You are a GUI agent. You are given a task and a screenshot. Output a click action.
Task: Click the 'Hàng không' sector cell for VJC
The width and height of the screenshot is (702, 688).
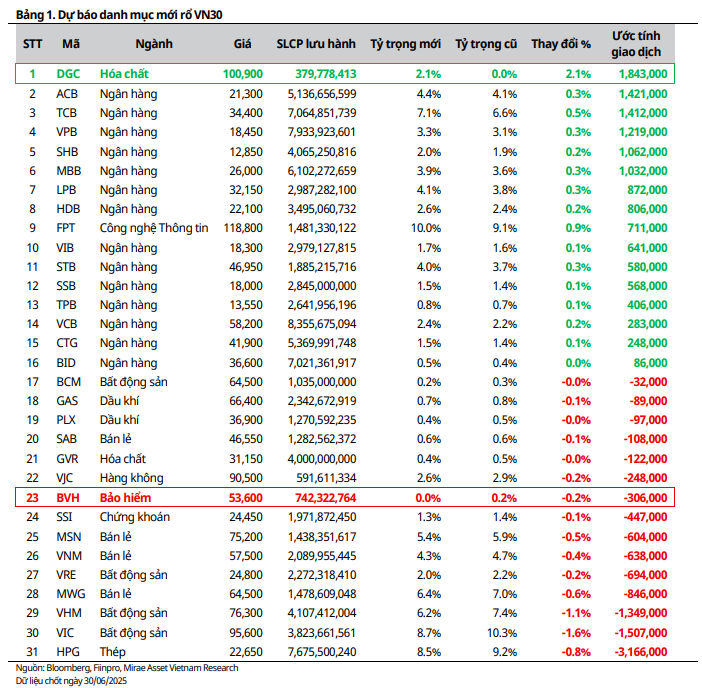[x=131, y=478]
